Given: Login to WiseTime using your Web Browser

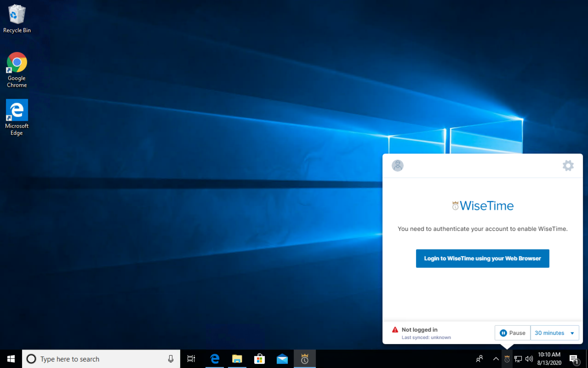Looking at the screenshot, I should point(482,258).
